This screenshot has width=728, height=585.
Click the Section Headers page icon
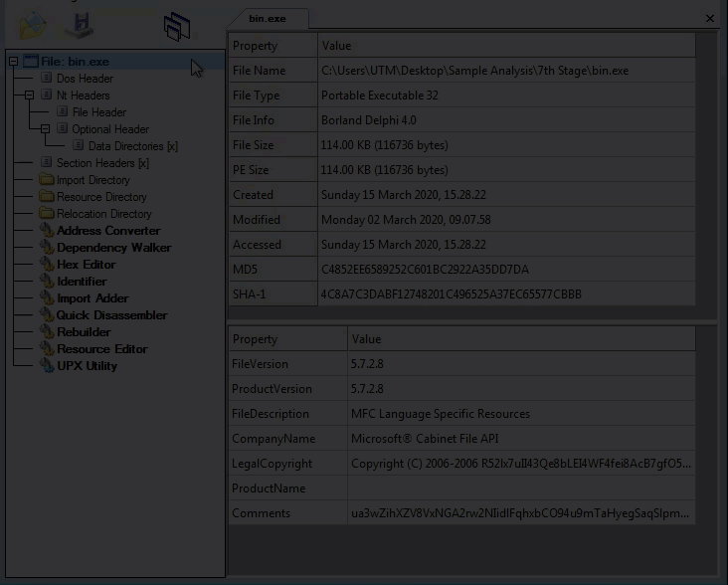click(x=46, y=162)
